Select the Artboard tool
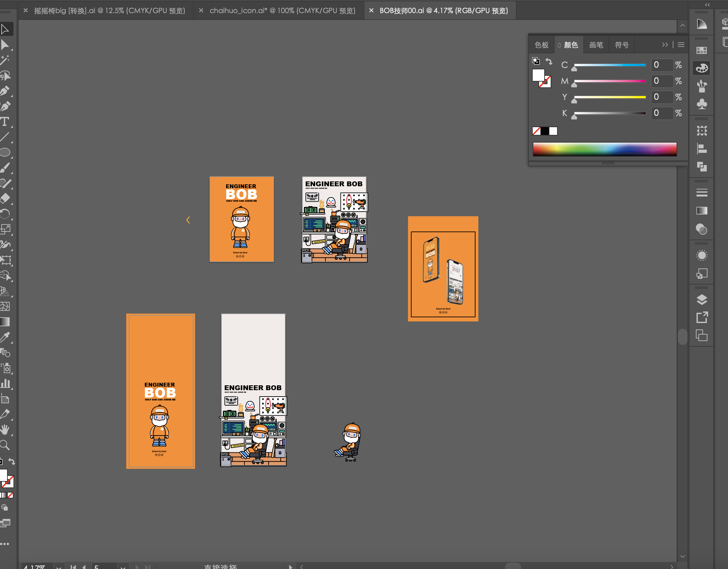 [x=5, y=398]
